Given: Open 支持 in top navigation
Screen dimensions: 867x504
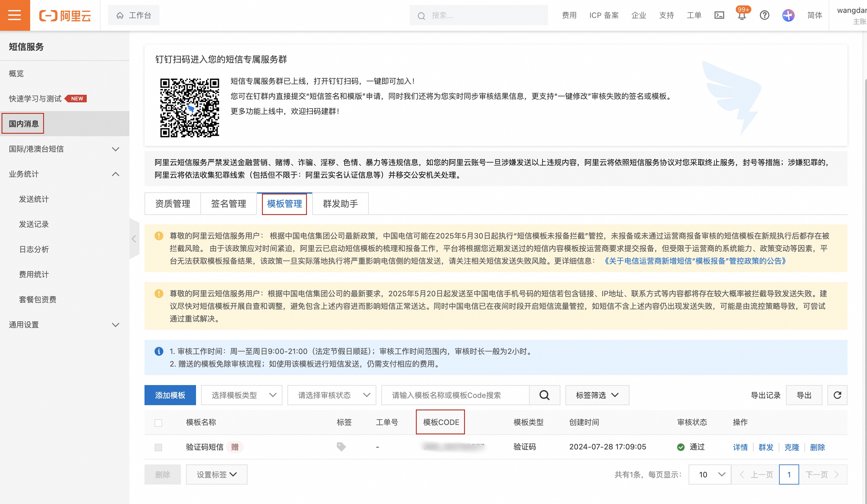Looking at the screenshot, I should (x=666, y=15).
